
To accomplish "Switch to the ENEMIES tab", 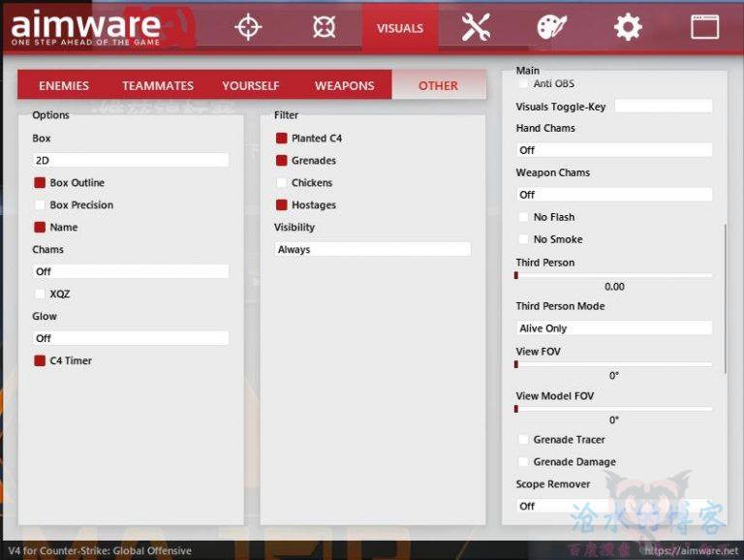I will click(64, 85).
